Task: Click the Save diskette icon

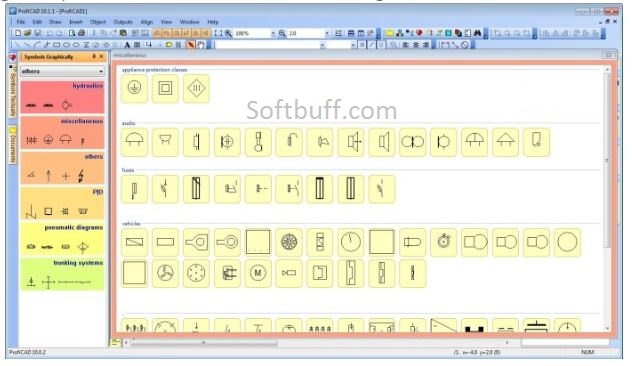Action: 37,33
